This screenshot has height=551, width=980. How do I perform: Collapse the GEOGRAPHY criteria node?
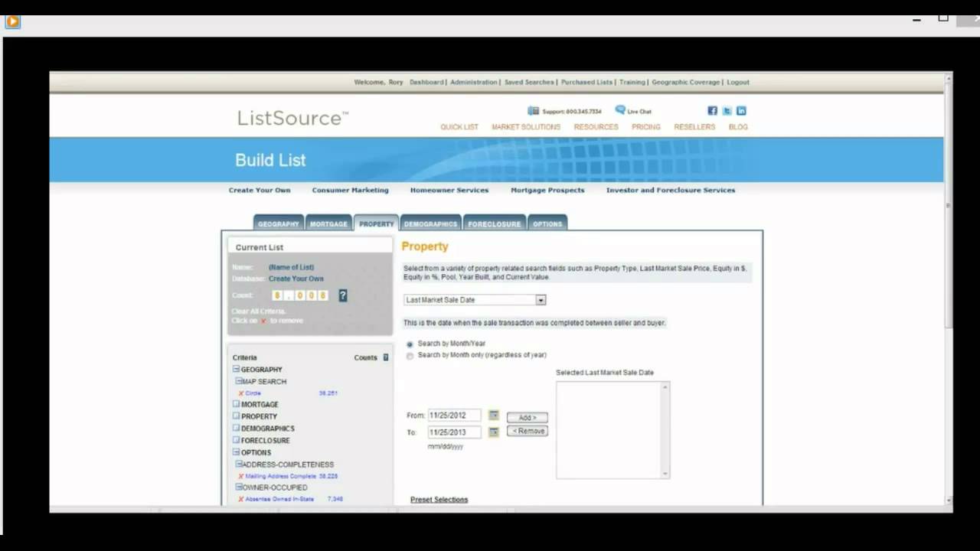[x=237, y=369]
